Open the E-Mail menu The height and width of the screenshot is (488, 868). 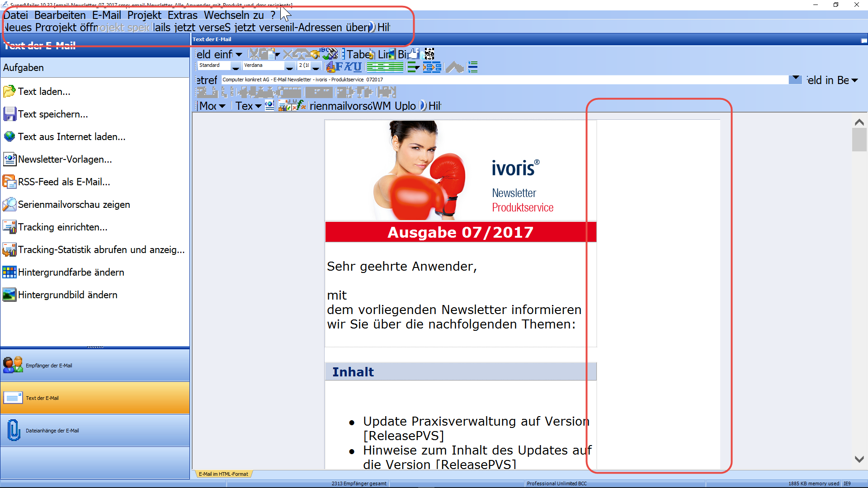[107, 15]
